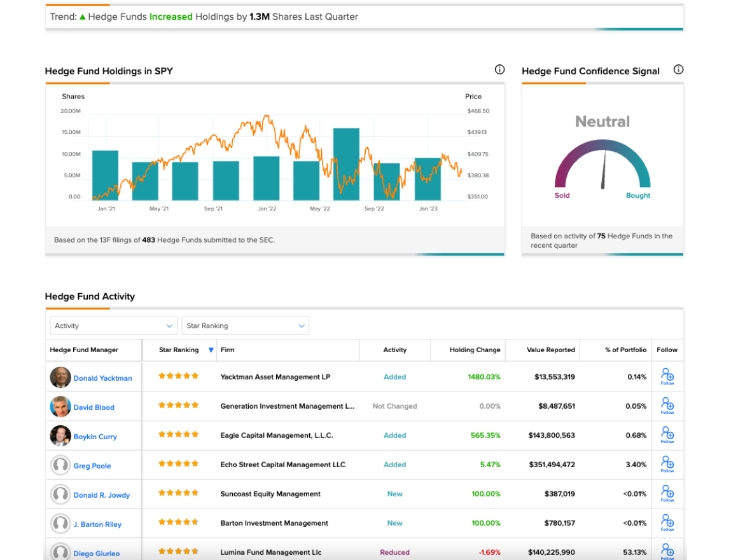This screenshot has width=731, height=560.
Task: Follow Greg Poole via follow icon
Action: click(x=667, y=465)
